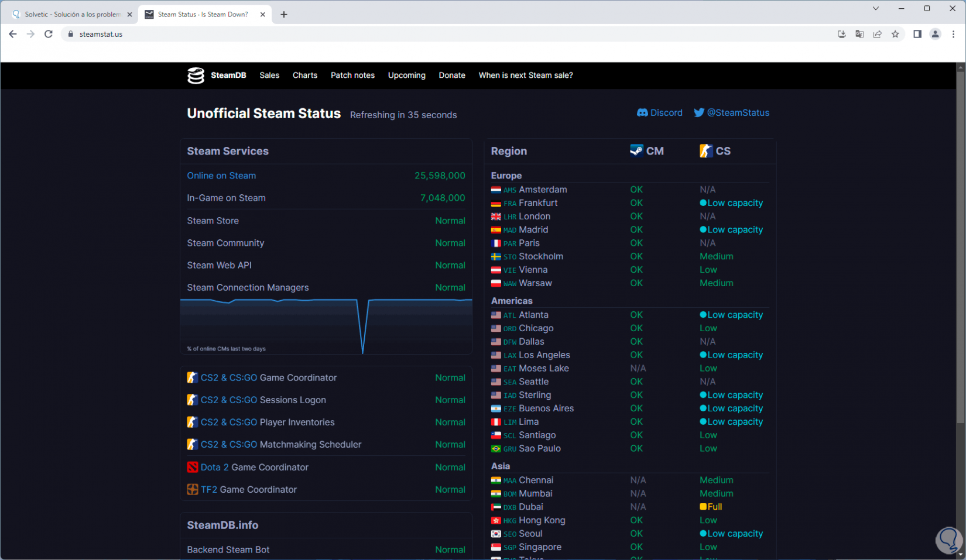Click the Dota 2 icon

point(192,467)
